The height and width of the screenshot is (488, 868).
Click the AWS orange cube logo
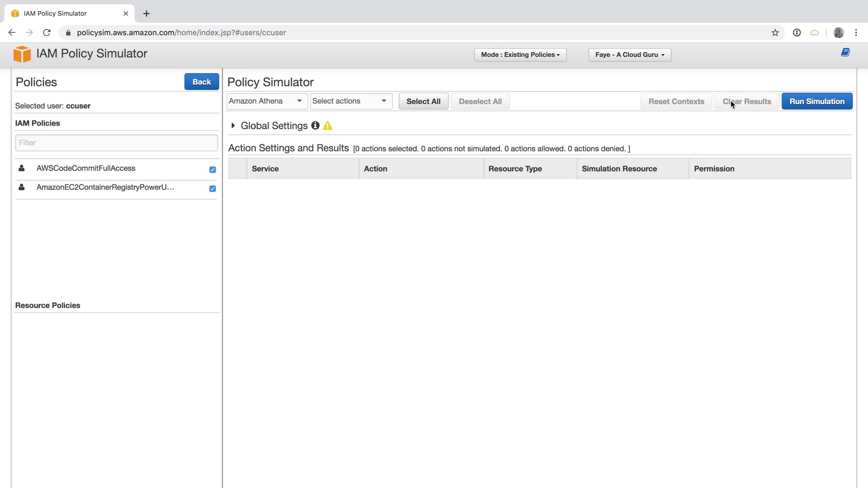point(22,54)
